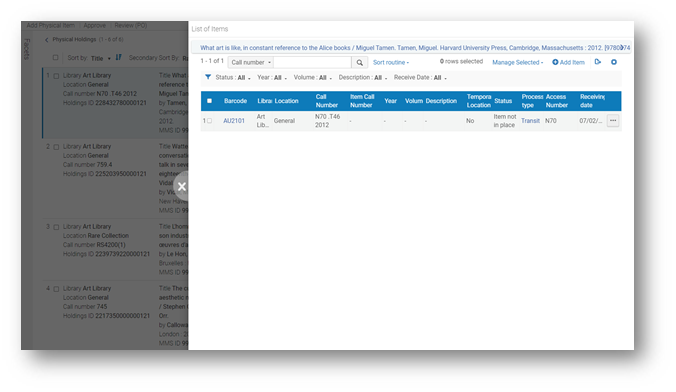Image resolution: width=676 pixels, height=392 pixels.
Task: Click the Status column header
Action: [x=503, y=101]
